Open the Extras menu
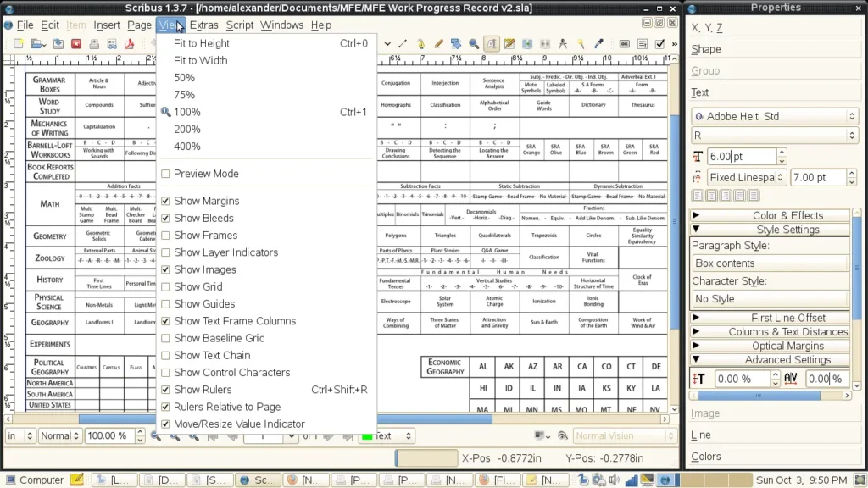 click(203, 25)
